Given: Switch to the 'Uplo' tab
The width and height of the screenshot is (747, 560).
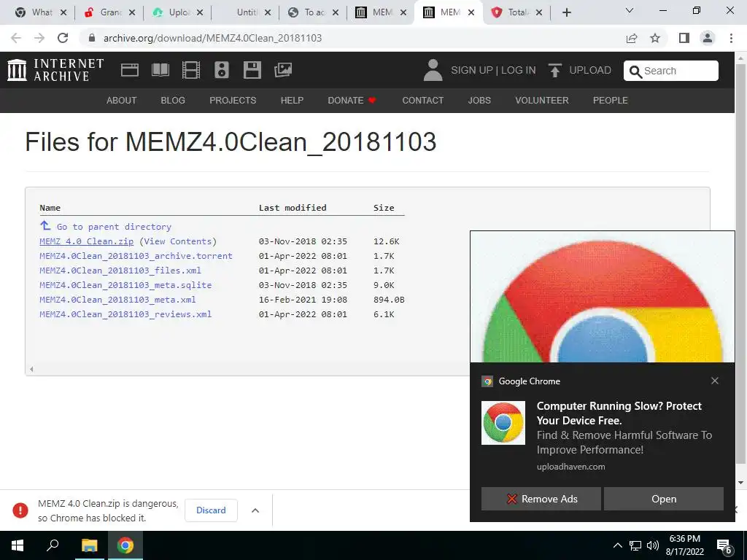Looking at the screenshot, I should coord(178,12).
